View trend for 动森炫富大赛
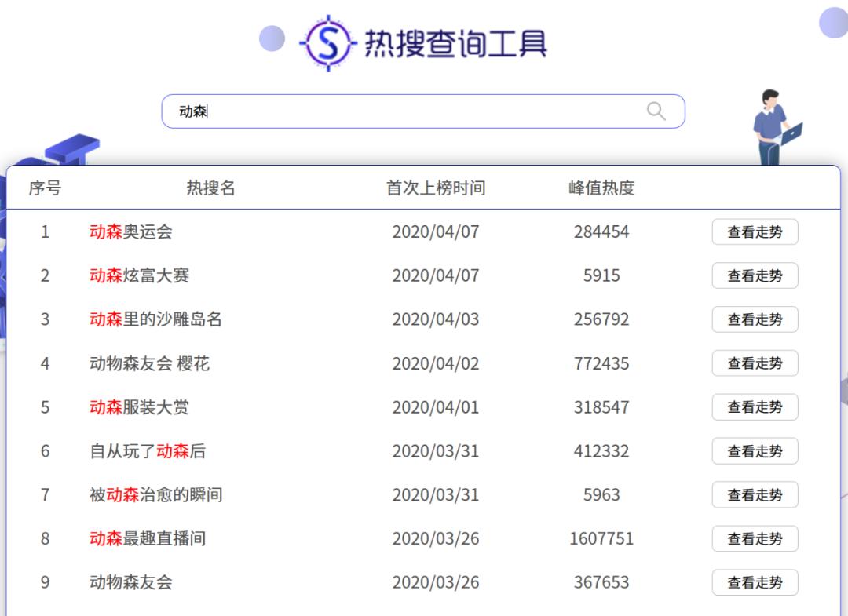 [x=755, y=276]
